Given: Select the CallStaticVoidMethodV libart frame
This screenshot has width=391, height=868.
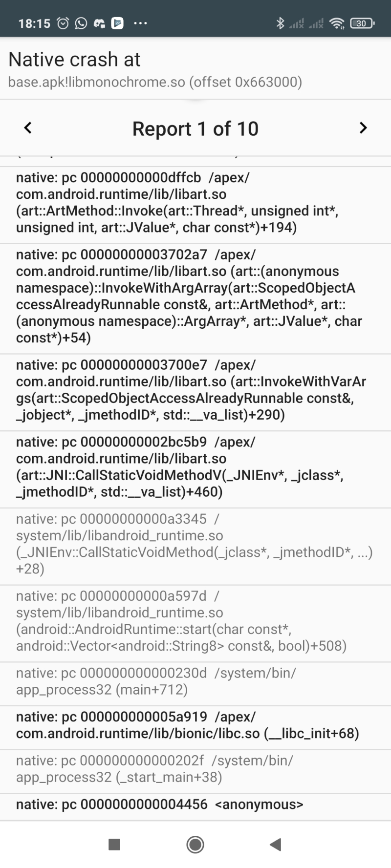Looking at the screenshot, I should 195,467.
